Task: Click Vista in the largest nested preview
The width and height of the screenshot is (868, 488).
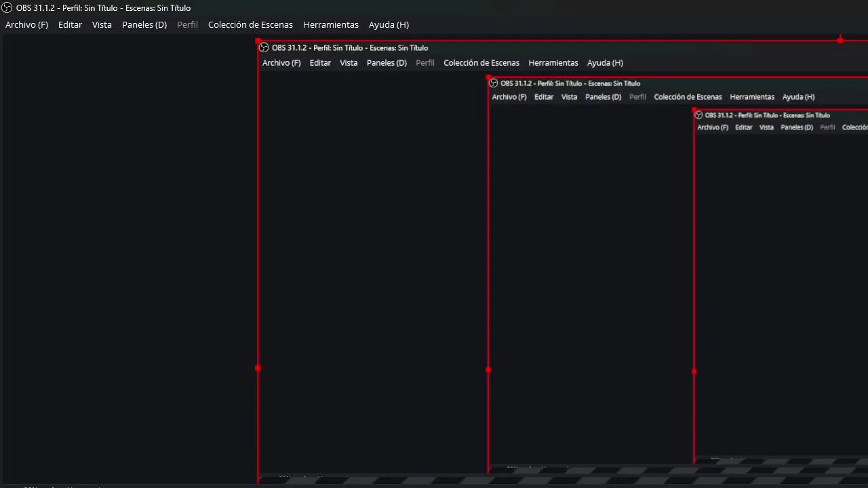Action: (349, 62)
